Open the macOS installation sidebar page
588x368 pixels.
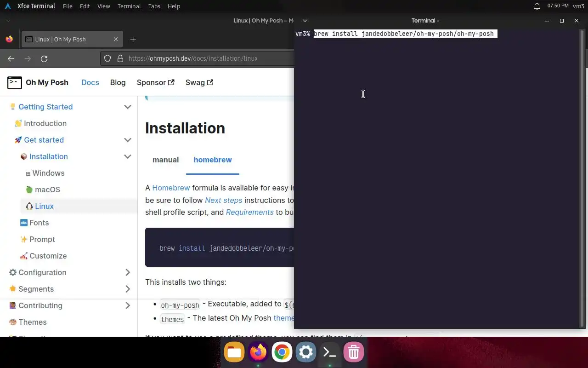click(x=47, y=190)
